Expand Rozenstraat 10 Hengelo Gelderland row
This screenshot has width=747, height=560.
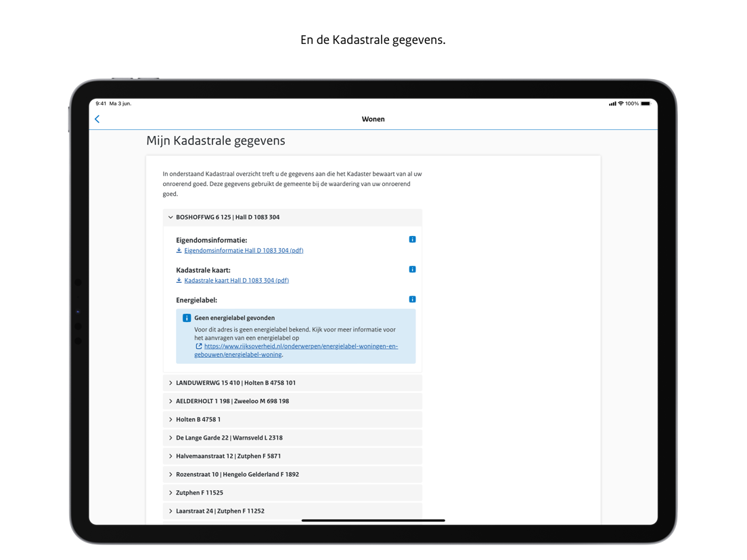click(292, 475)
